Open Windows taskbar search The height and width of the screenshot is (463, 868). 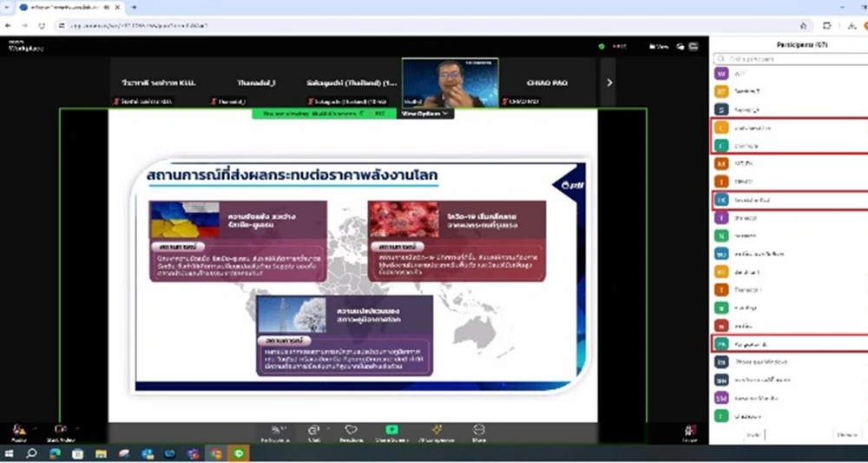[x=31, y=453]
